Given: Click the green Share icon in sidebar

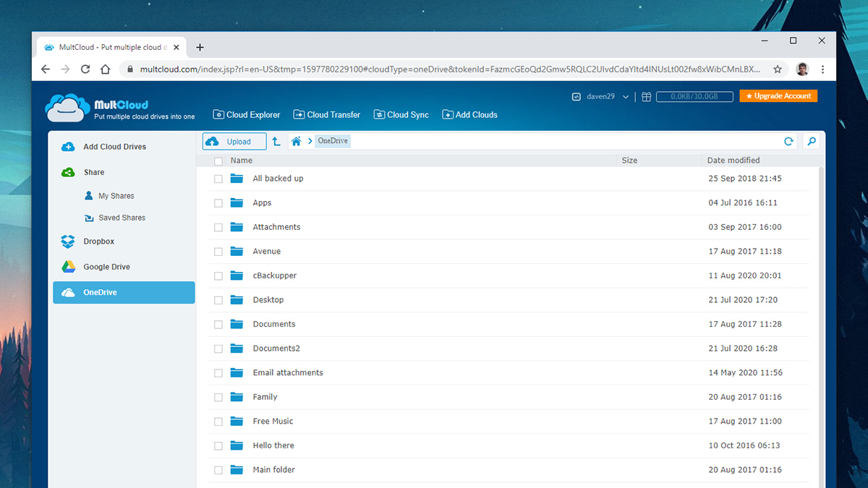Looking at the screenshot, I should (x=68, y=172).
